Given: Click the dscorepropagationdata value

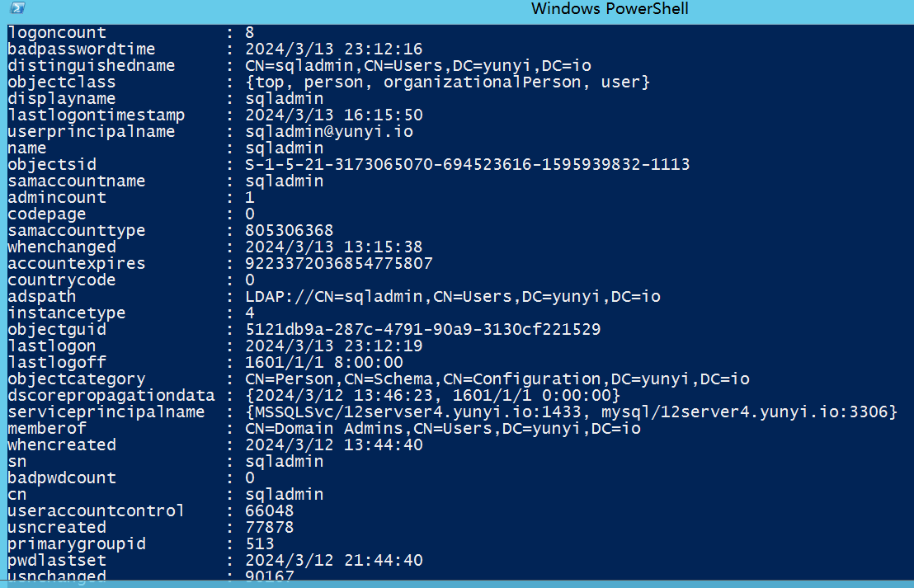Looking at the screenshot, I should point(432,395).
